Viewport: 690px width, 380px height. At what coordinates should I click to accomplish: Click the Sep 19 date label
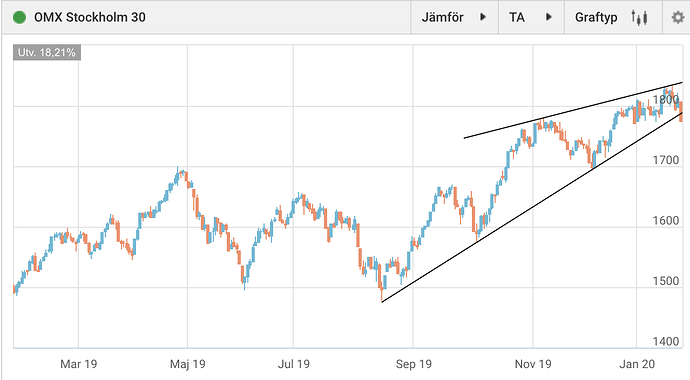414,364
